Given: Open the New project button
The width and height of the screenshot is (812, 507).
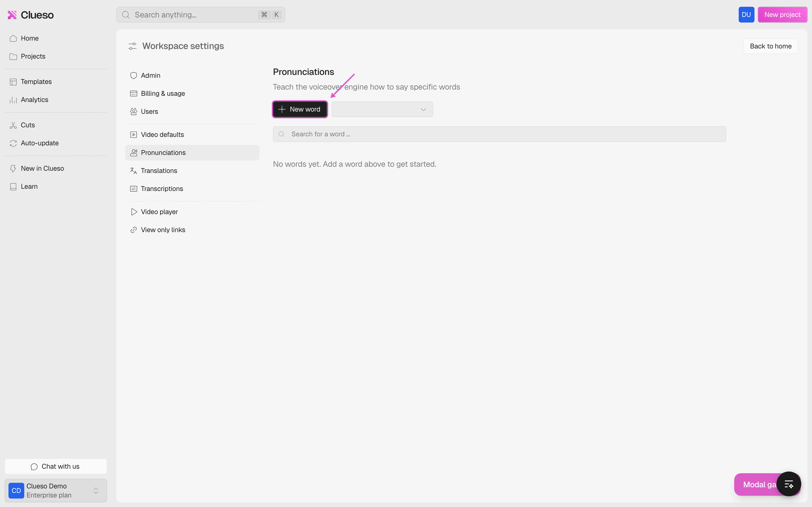Looking at the screenshot, I should point(782,14).
